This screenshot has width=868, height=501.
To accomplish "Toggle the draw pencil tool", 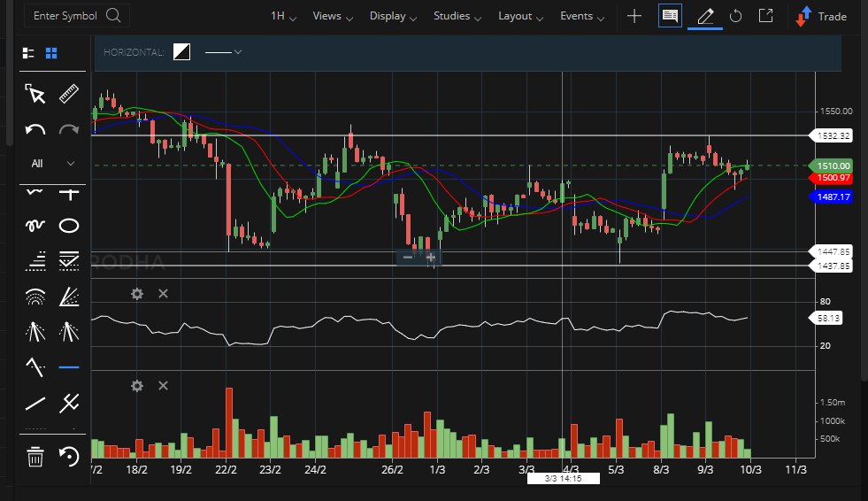I will point(704,16).
